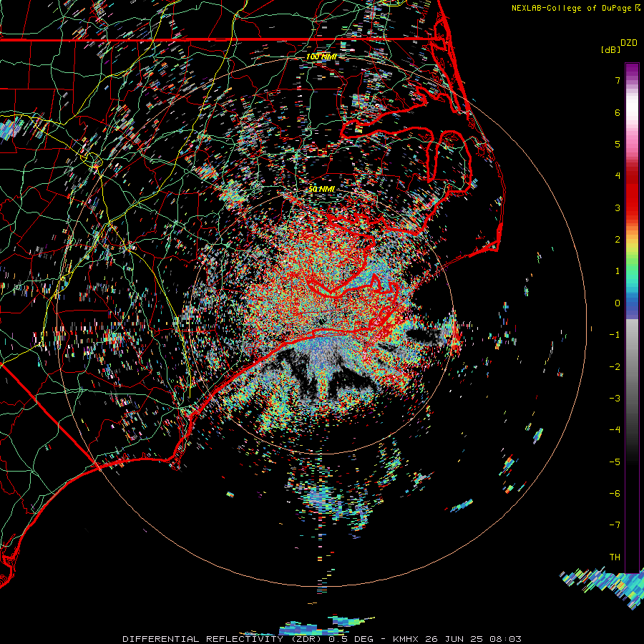Image resolution: width=644 pixels, height=644 pixels.
Task: Click the 6 value on the color scale
Action: pos(618,112)
